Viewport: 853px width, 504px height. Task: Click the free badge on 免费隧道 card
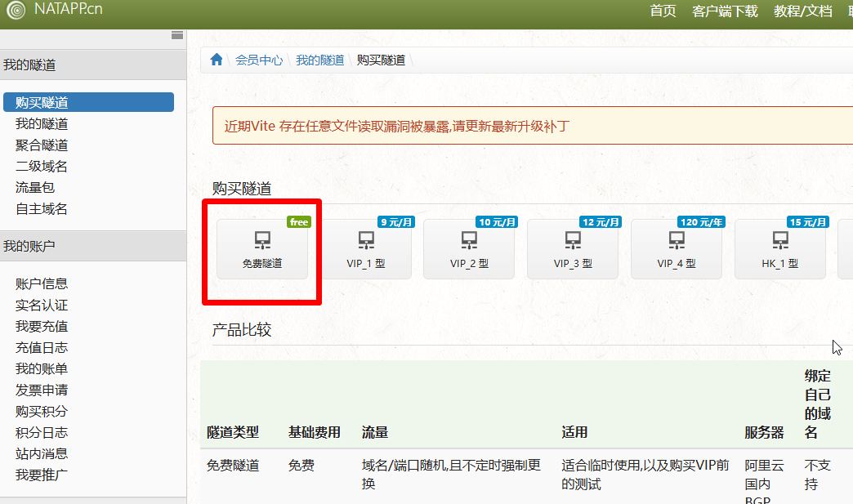[299, 222]
